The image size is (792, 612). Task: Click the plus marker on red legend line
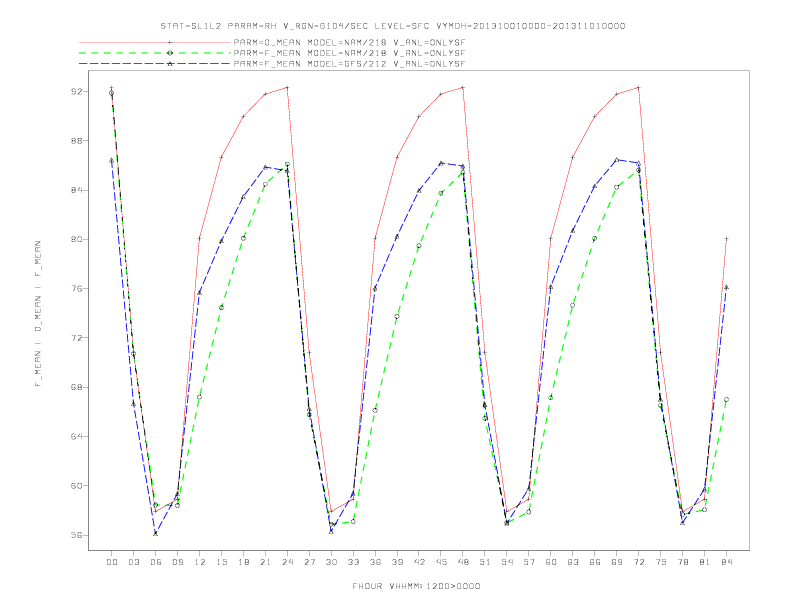click(x=170, y=42)
